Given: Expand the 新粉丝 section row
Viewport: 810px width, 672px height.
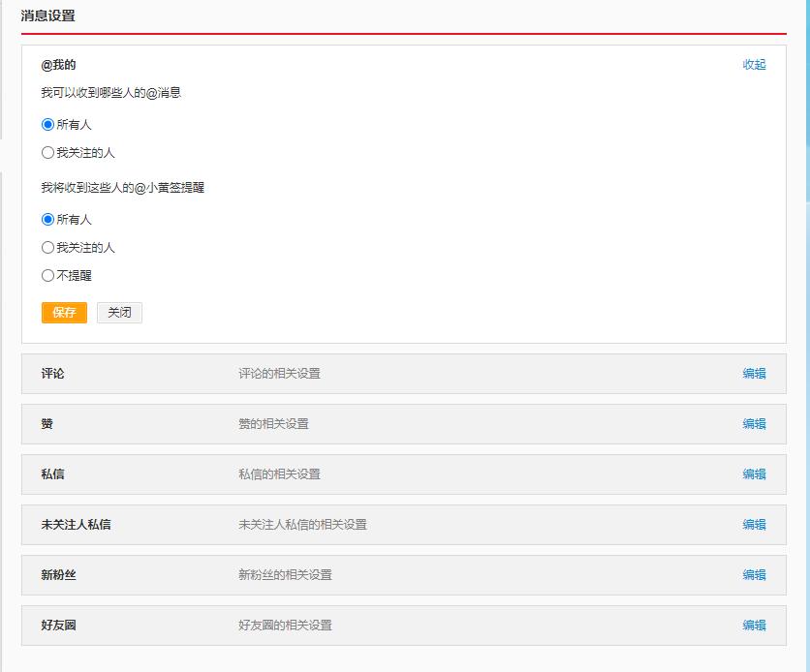Looking at the screenshot, I should (x=388, y=575).
